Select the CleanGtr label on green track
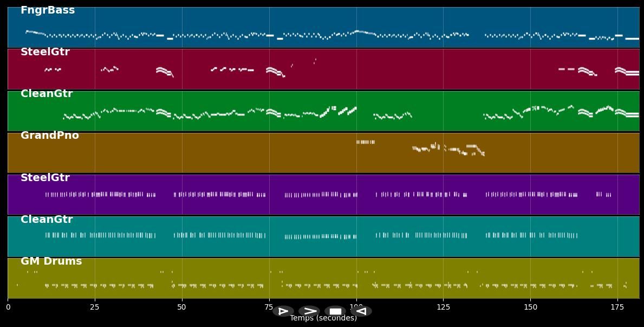 47,94
